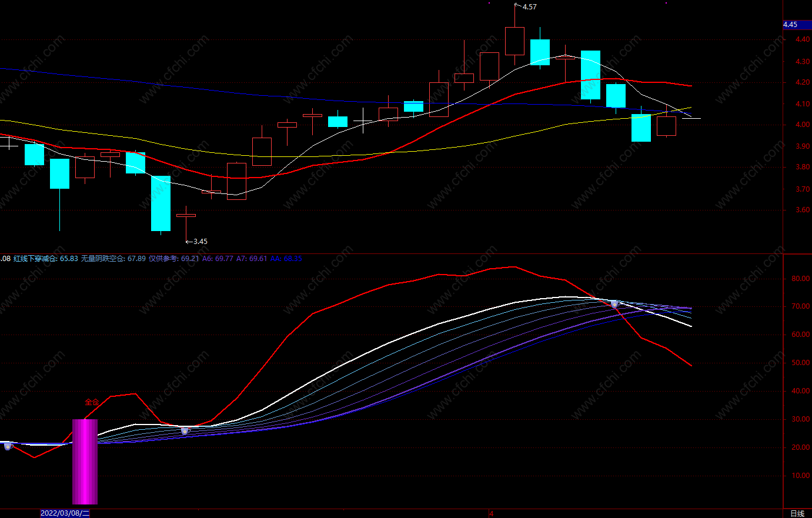This screenshot has width=812, height=518.
Task: Select the highest candlestick under the 4.57 label
Action: [x=514, y=41]
